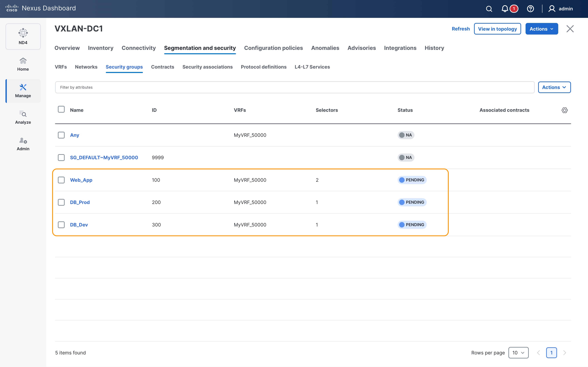
Task: Open the Protocol definitions sub-tab
Action: tap(263, 67)
